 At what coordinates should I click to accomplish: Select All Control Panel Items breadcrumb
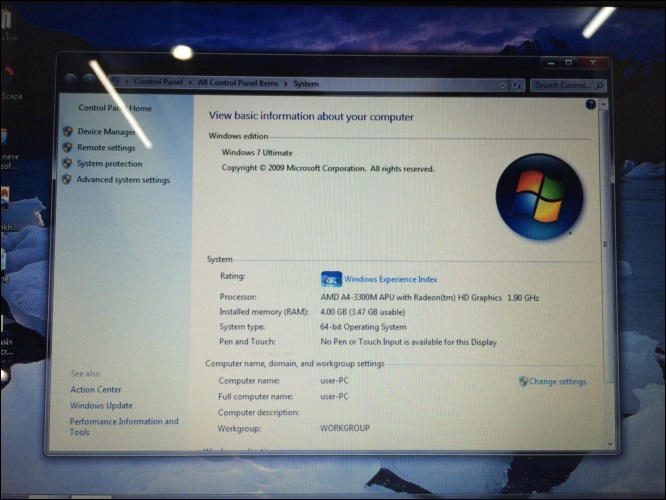click(x=238, y=83)
